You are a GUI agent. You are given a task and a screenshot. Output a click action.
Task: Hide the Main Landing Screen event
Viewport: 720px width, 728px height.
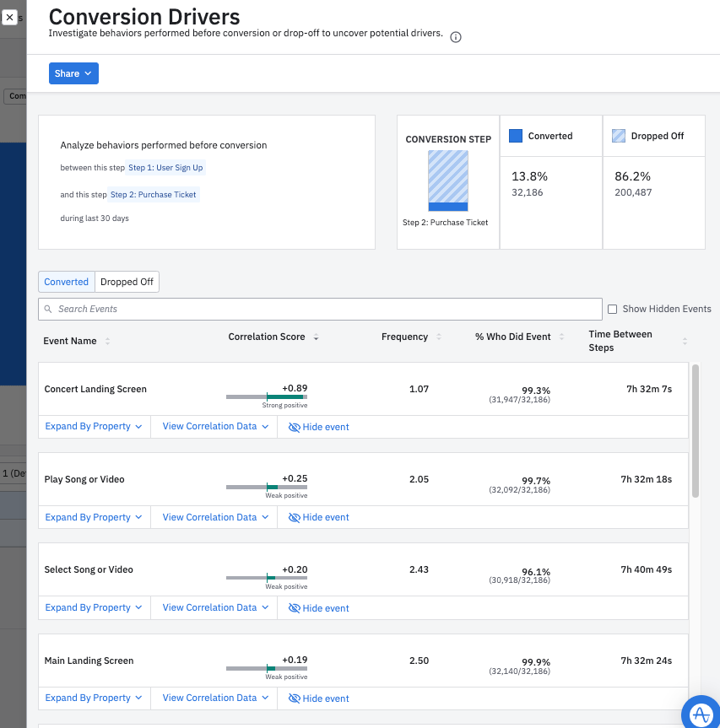tap(318, 698)
